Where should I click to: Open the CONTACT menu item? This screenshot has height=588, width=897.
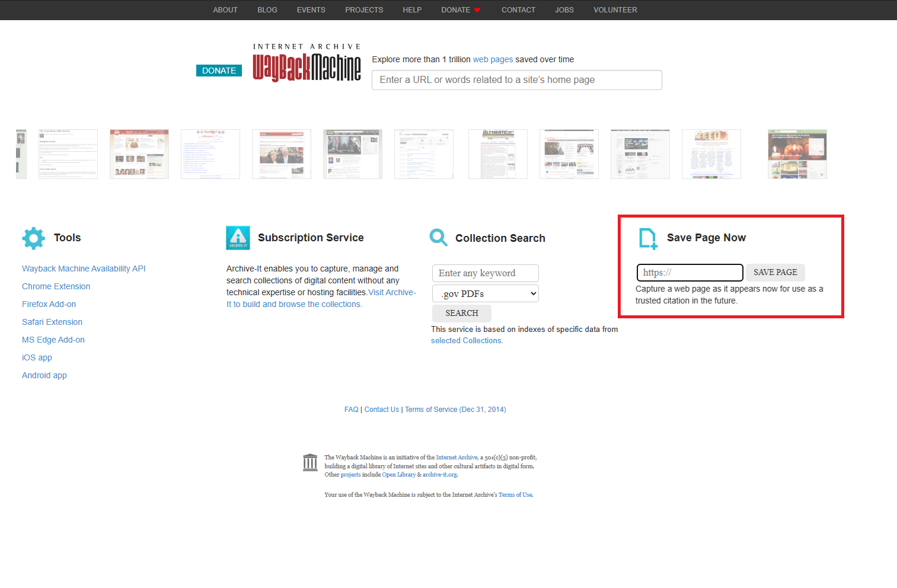coord(518,10)
